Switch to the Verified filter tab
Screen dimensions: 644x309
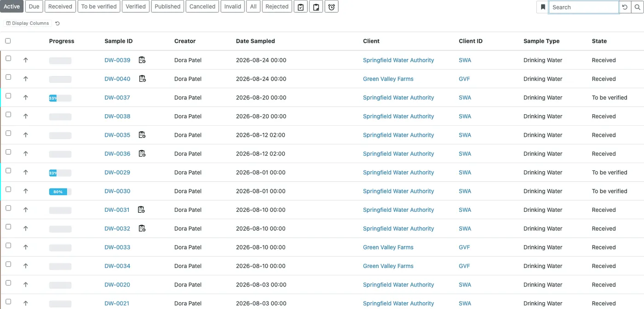click(x=136, y=6)
